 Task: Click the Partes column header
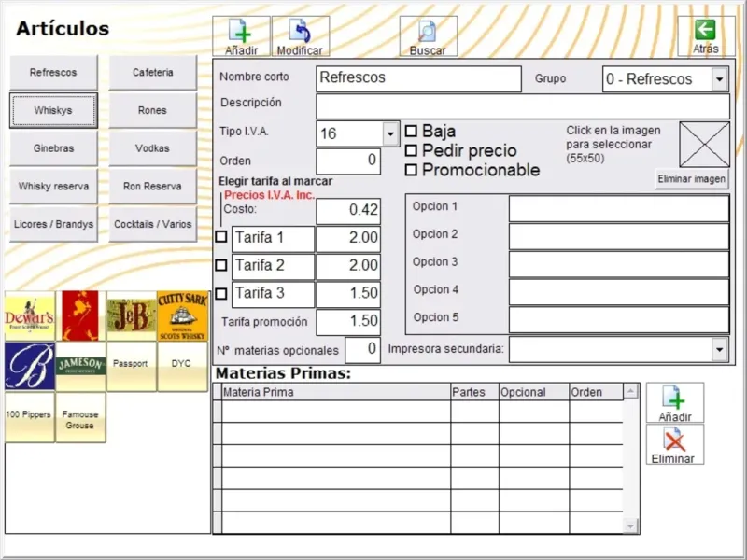tap(474, 392)
